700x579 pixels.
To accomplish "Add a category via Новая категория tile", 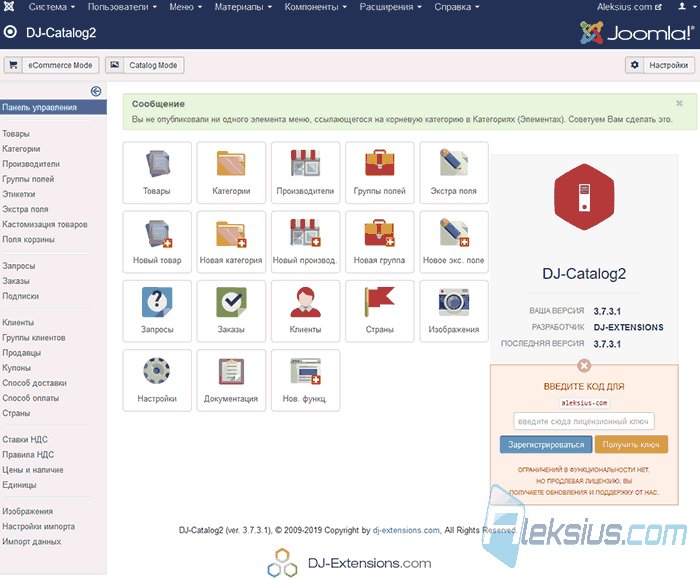I will tap(231, 242).
